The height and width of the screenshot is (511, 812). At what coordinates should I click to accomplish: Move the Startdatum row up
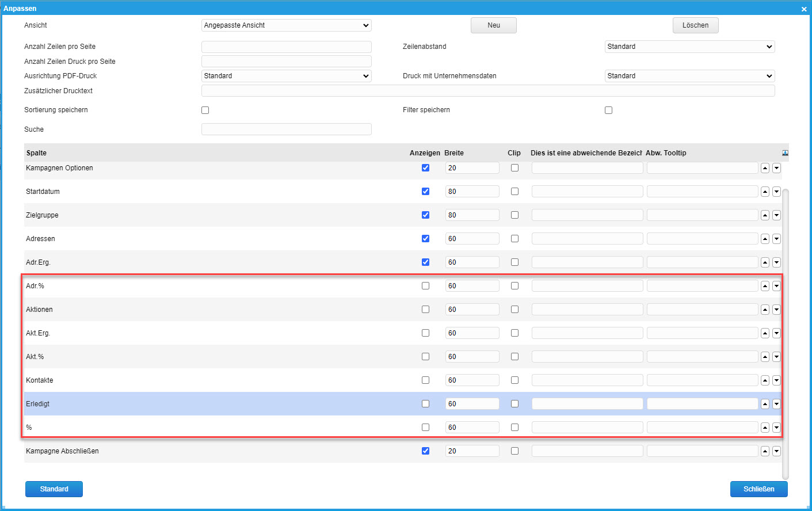[765, 192]
